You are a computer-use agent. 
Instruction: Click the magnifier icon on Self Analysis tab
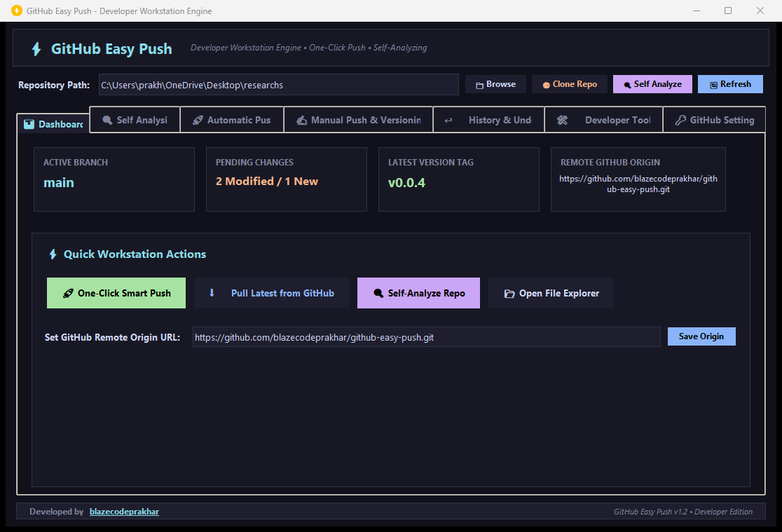tap(107, 121)
